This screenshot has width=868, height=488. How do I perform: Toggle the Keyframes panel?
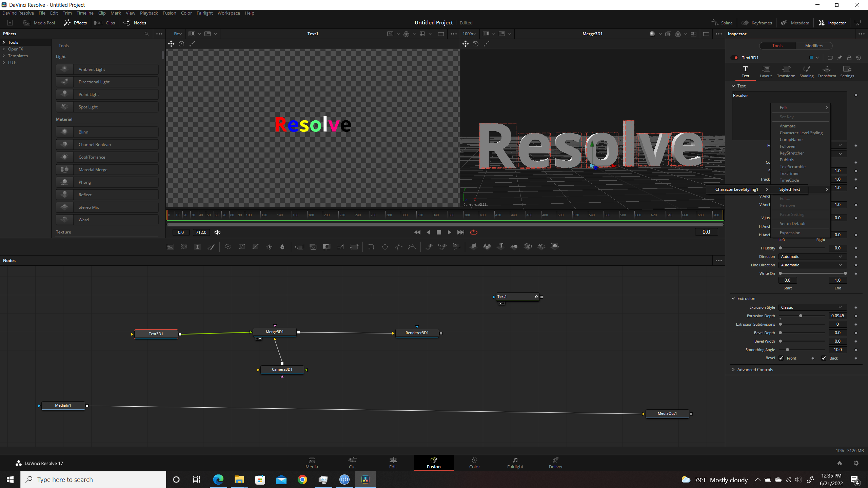point(757,23)
